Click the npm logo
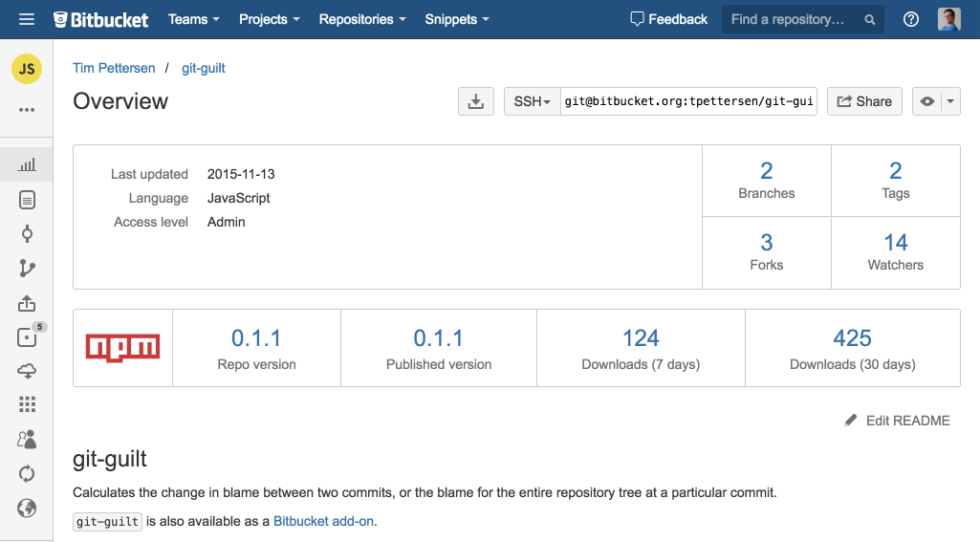The height and width of the screenshot is (542, 980). (x=122, y=348)
